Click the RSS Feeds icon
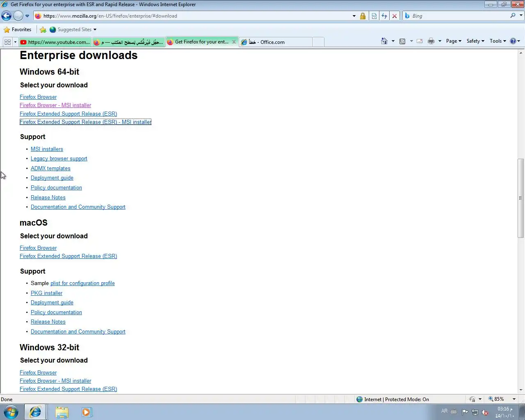The image size is (525, 420). coord(402,41)
